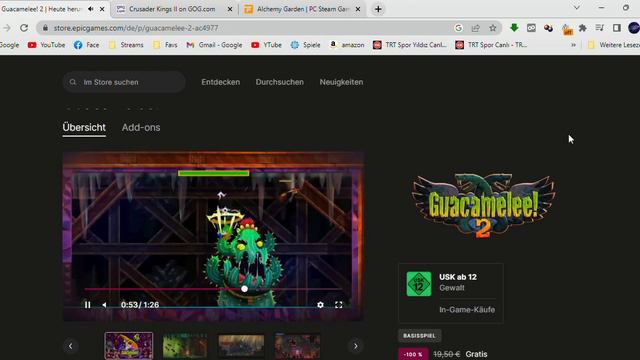Click the address bar URL
Screen dimensions: 640x360
136,28
